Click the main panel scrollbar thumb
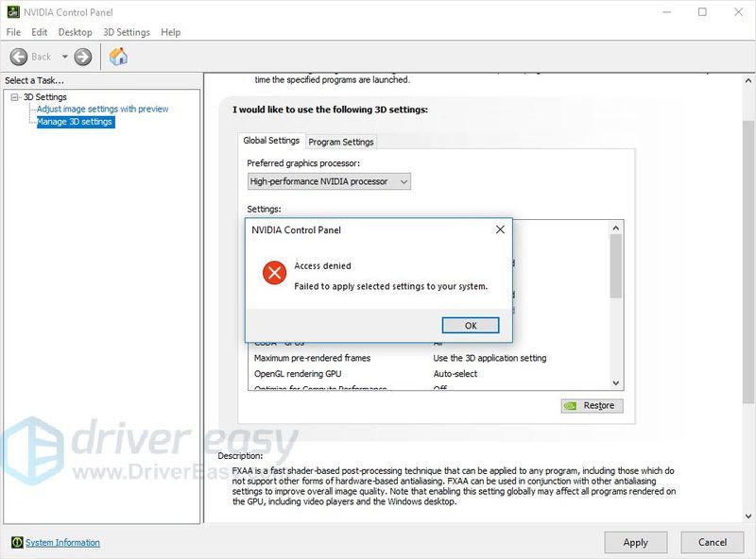Viewport: 756px width, 559px height. click(748, 262)
